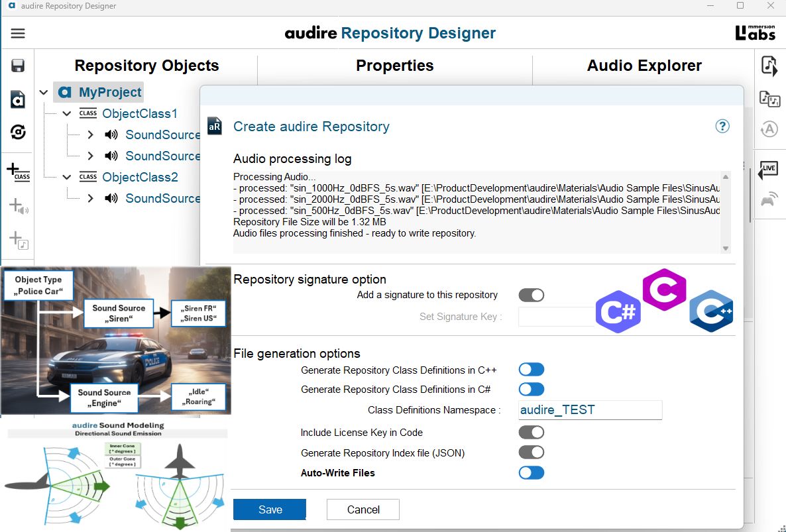
Task: Click the audio file icon in the right sidebar
Action: click(769, 66)
